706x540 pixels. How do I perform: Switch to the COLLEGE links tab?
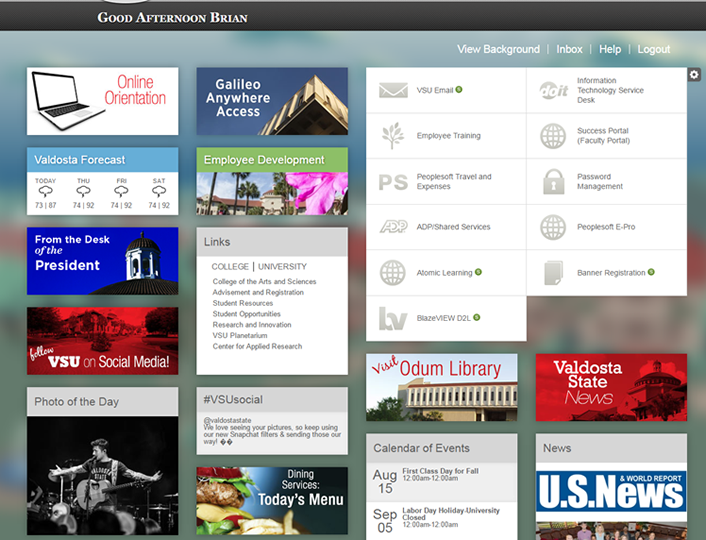[x=230, y=267]
